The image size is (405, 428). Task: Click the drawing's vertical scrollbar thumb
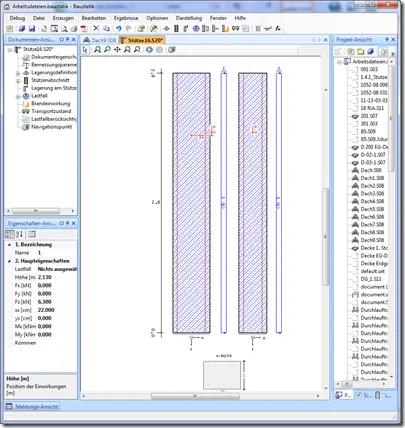[326, 237]
